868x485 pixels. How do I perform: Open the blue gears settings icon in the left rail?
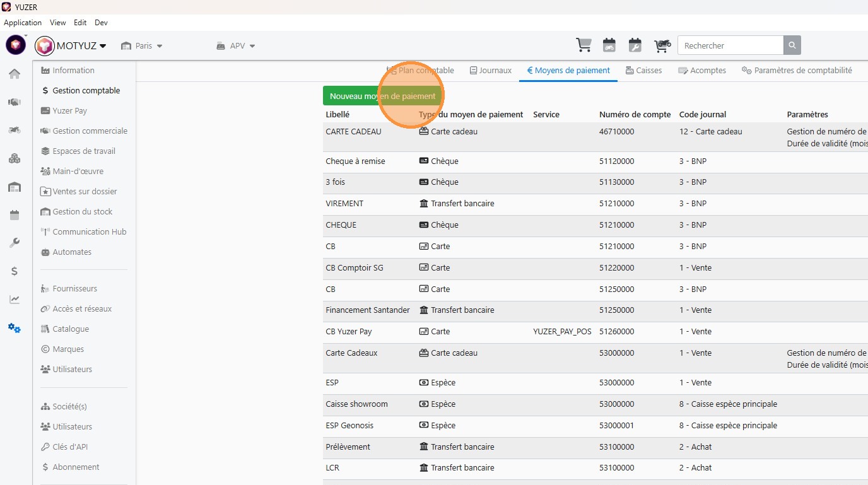coord(15,328)
